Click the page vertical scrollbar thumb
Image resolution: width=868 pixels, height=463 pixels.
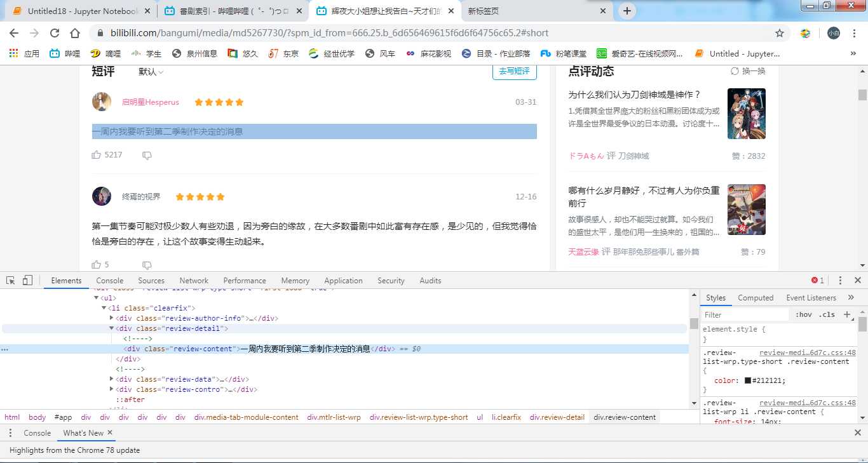pos(862,95)
